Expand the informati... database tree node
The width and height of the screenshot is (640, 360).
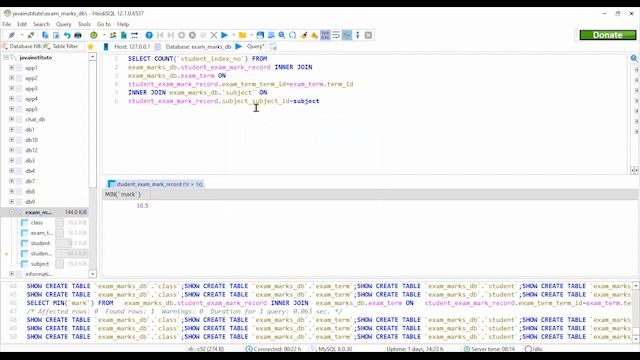pos(12,274)
